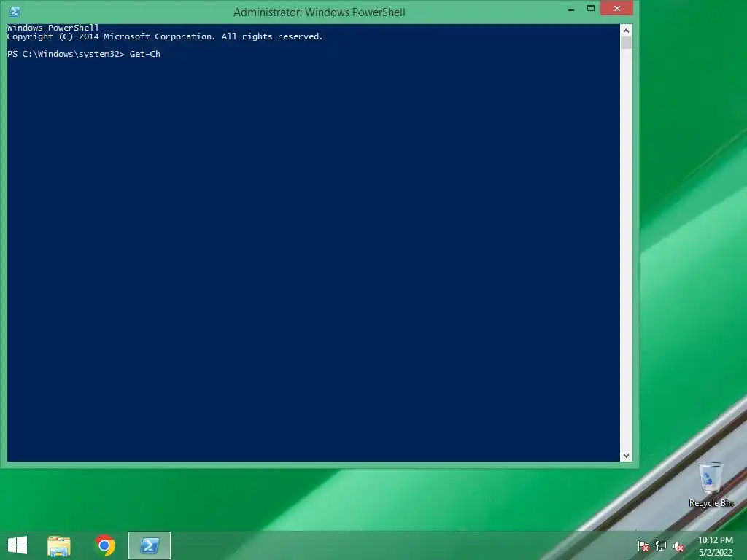
Task: Click the PS C:\Windows\system32> prompt text
Action: pyautogui.click(x=66, y=54)
